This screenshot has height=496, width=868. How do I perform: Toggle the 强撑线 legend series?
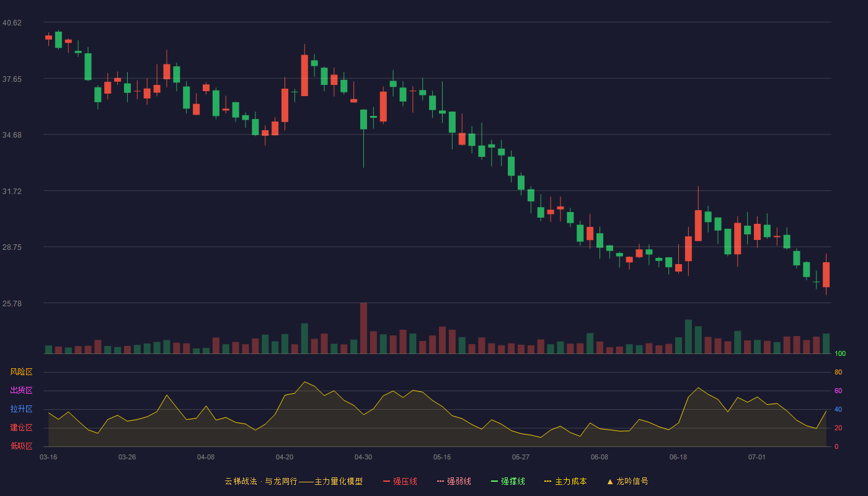(x=508, y=481)
